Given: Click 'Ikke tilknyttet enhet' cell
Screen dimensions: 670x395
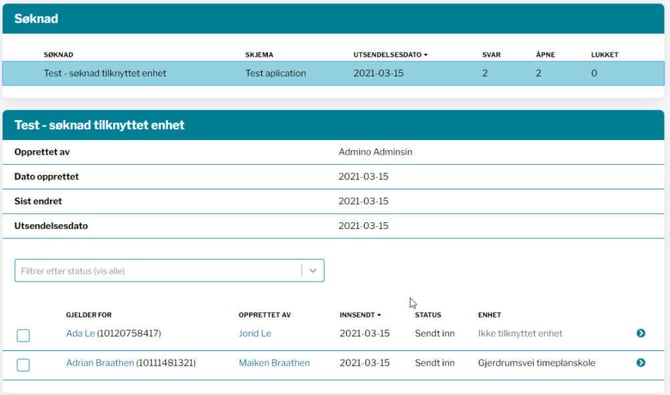Looking at the screenshot, I should point(520,333).
